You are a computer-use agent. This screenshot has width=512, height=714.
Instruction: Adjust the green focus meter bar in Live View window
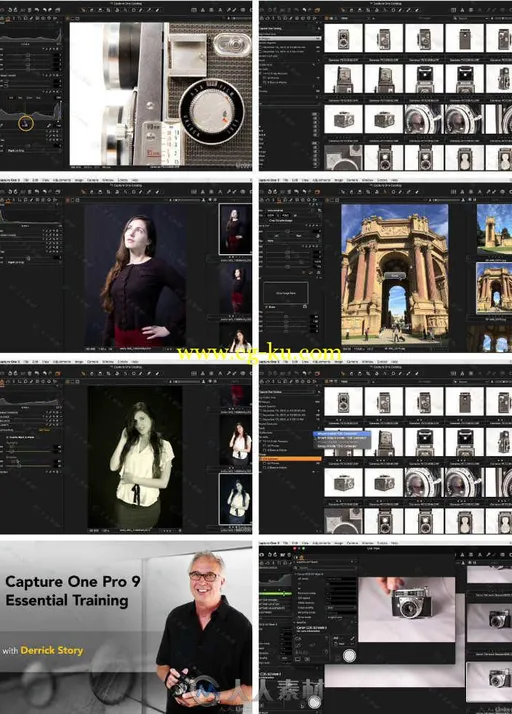(275, 594)
